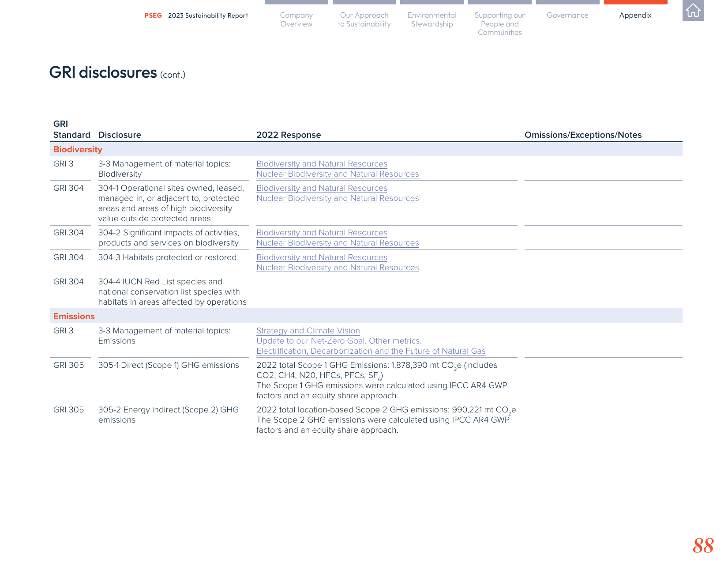This screenshot has height=563, width=728.
Task: Open Biodiversity and Natural Resources link for 304-3
Action: pyautogui.click(x=322, y=257)
